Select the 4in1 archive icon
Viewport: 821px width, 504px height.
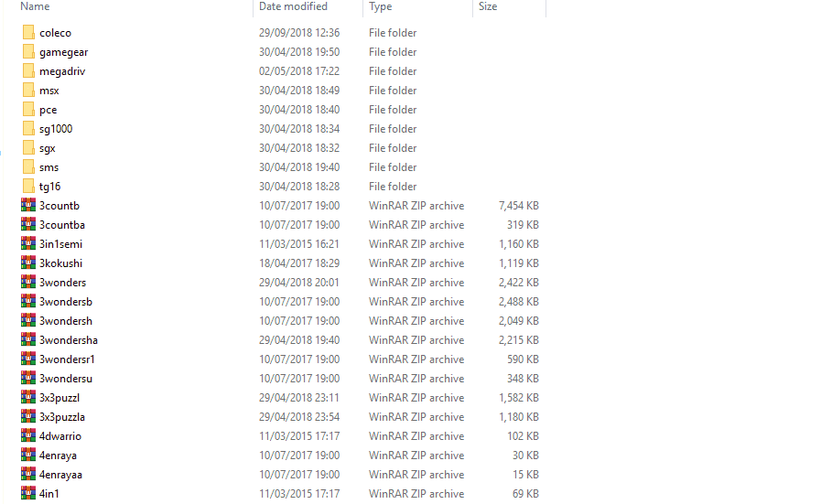(x=28, y=493)
